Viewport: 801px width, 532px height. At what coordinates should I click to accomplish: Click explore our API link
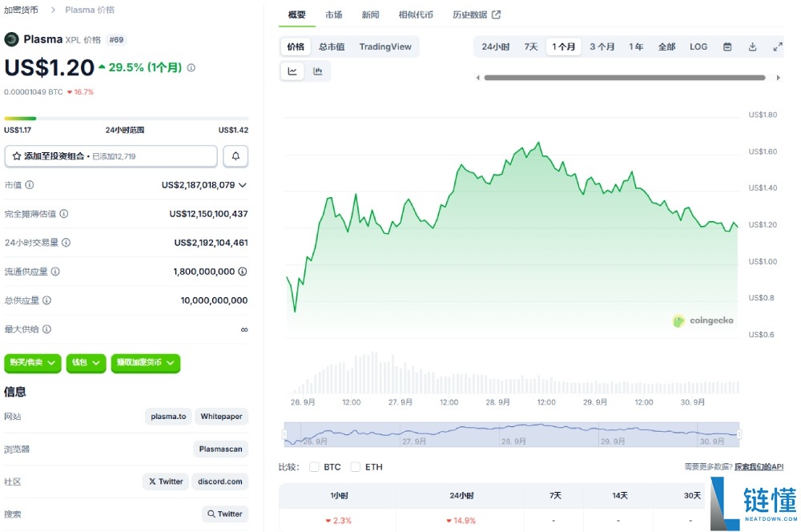point(759,466)
